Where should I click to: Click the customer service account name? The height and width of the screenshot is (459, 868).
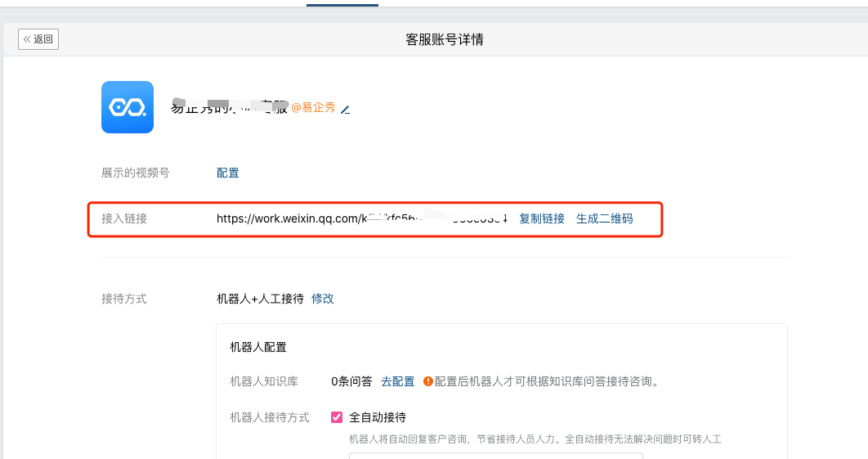click(x=229, y=108)
